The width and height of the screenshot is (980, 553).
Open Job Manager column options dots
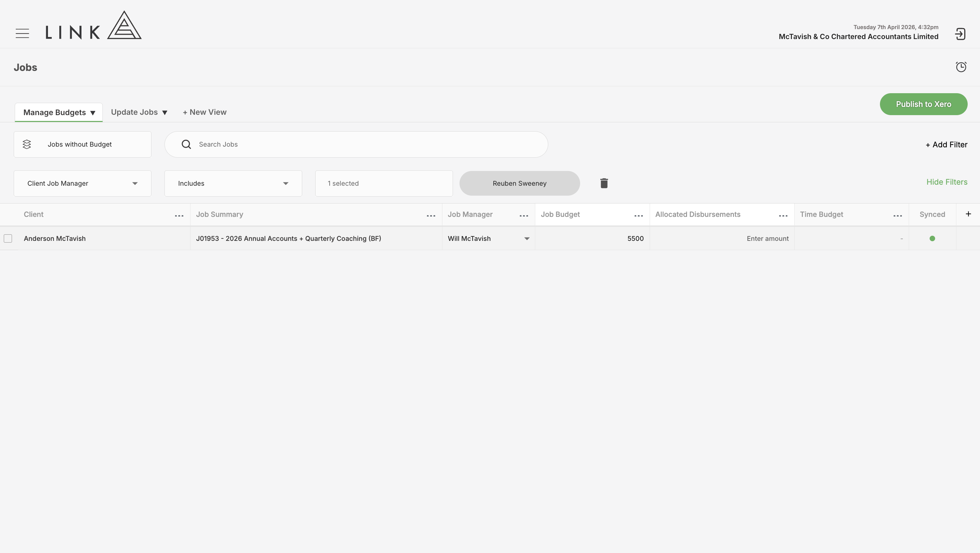click(x=524, y=216)
